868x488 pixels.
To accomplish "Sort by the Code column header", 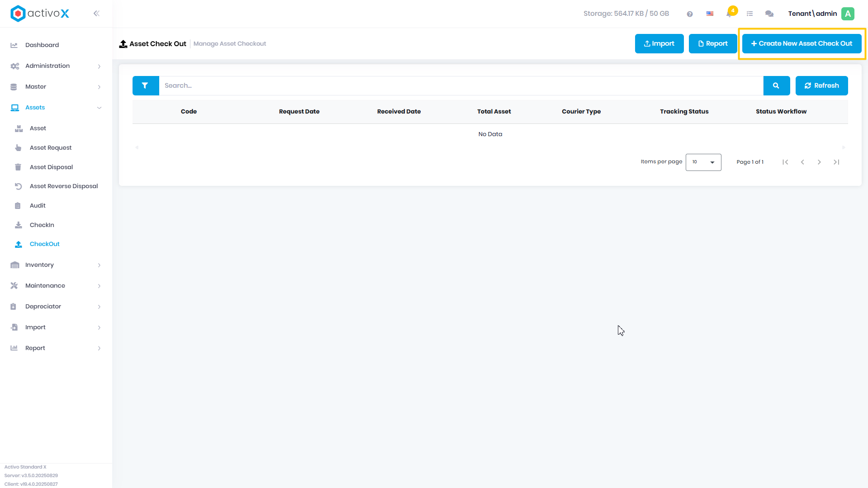I will click(189, 112).
